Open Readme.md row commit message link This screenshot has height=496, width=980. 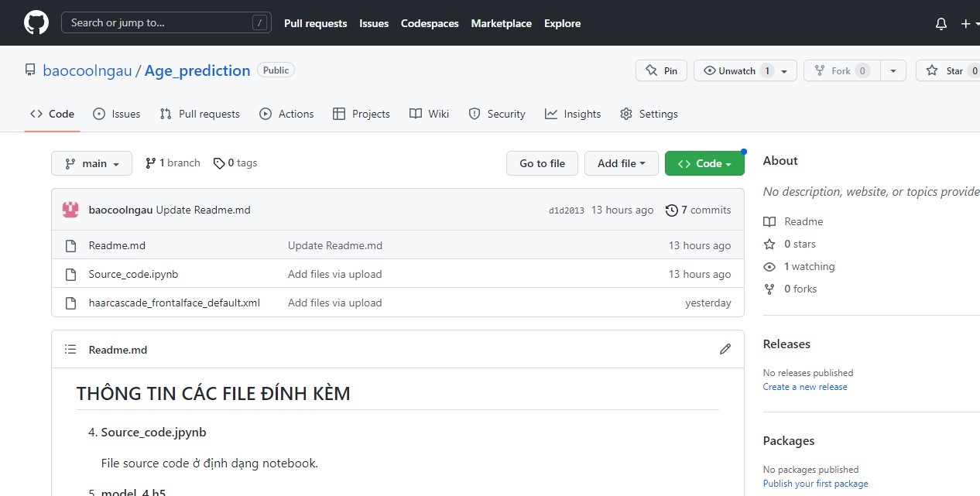click(x=335, y=245)
